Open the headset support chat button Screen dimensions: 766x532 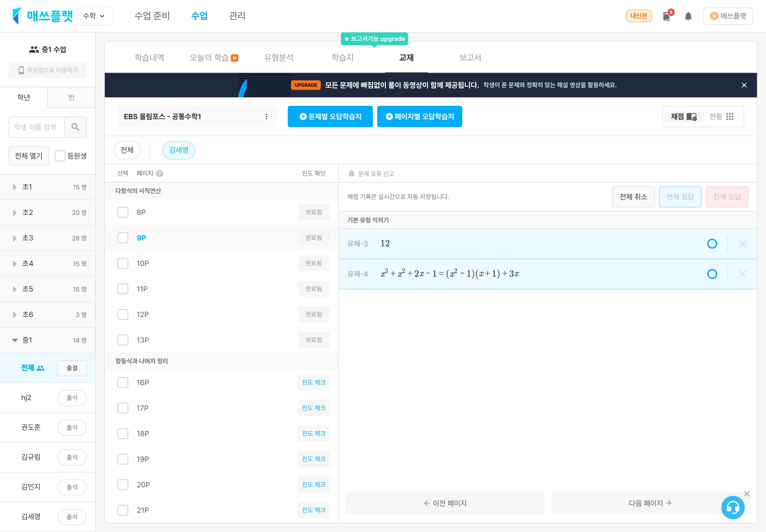coord(733,508)
